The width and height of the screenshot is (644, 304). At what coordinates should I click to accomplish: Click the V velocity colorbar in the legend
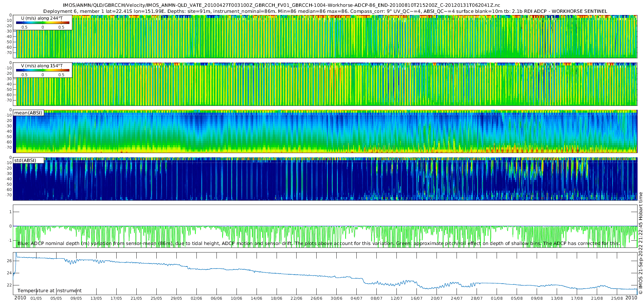tap(43, 70)
